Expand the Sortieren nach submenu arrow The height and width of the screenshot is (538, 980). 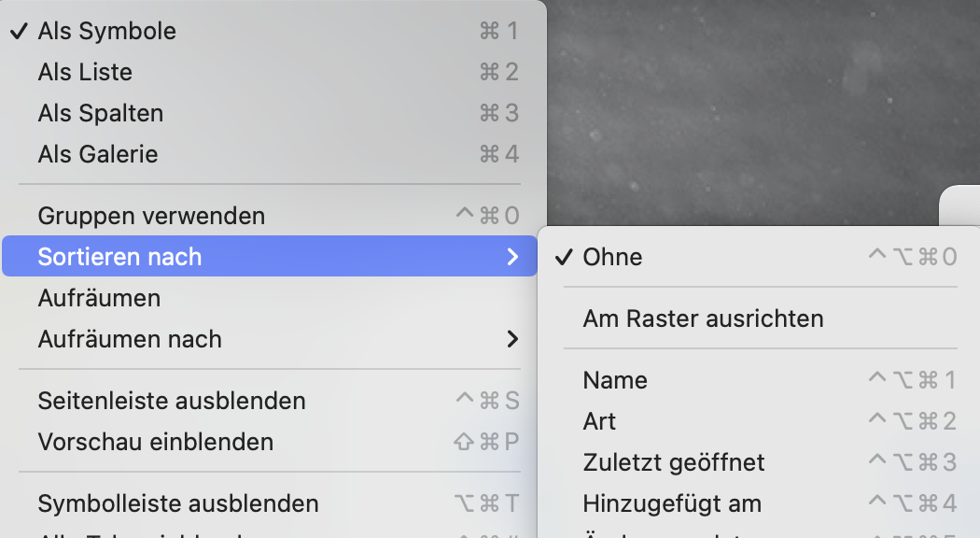click(512, 257)
